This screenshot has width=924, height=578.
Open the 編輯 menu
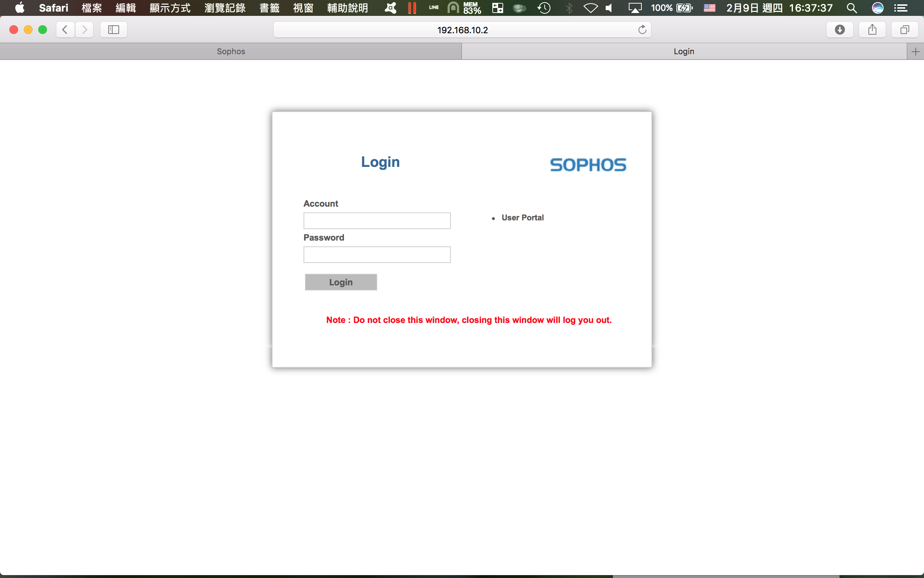click(x=126, y=8)
